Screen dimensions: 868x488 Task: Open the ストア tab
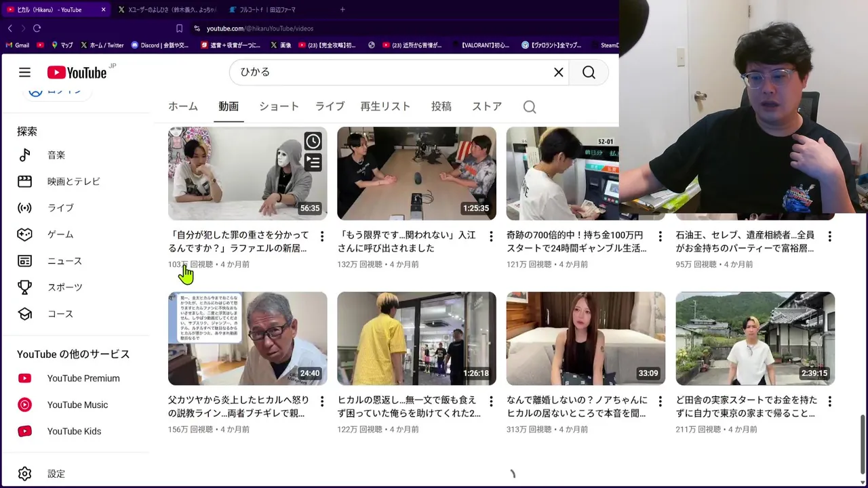pos(487,106)
